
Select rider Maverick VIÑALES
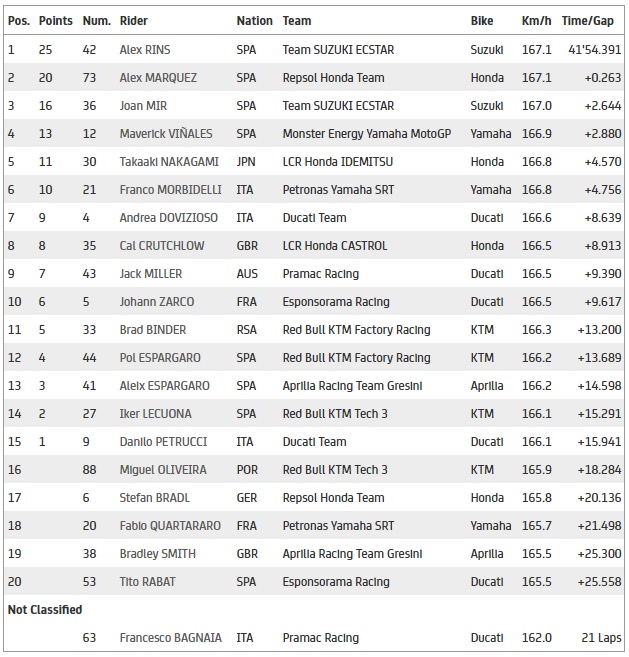point(165,133)
